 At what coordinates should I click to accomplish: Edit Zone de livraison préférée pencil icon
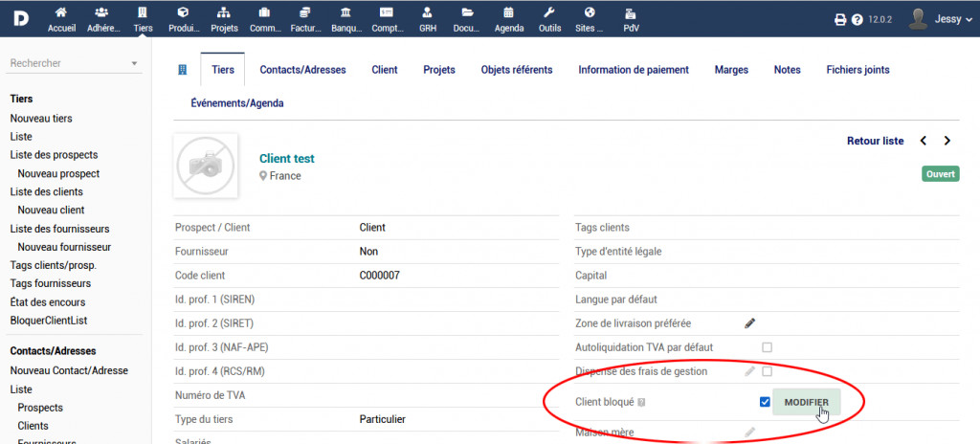tap(750, 323)
